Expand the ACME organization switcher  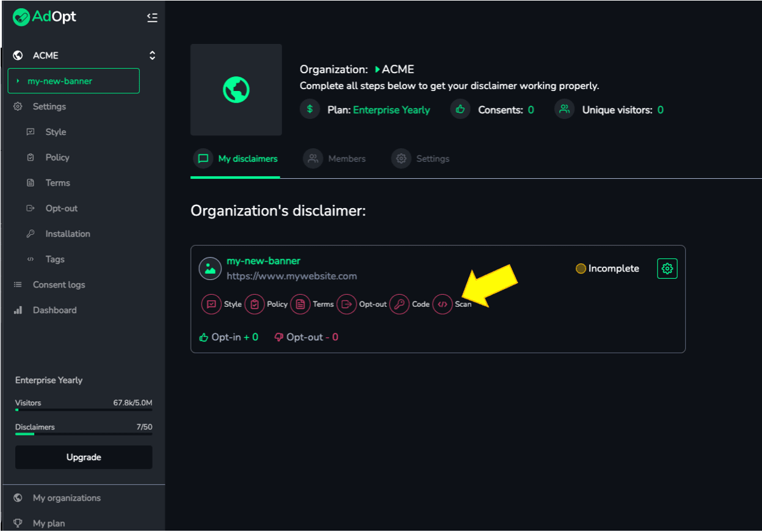tap(152, 56)
